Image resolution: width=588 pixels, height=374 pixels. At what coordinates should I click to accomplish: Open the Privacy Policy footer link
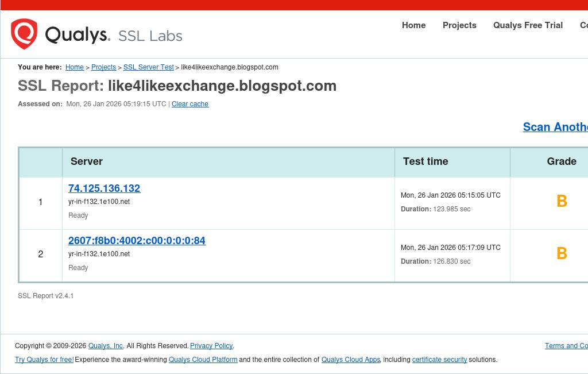[211, 346]
